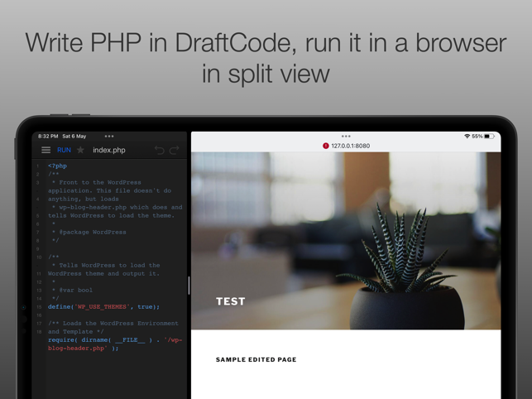The image size is (532, 399).
Task: Place cursor on define('WP_USE_THEMES', true) line
Action: [x=103, y=306]
